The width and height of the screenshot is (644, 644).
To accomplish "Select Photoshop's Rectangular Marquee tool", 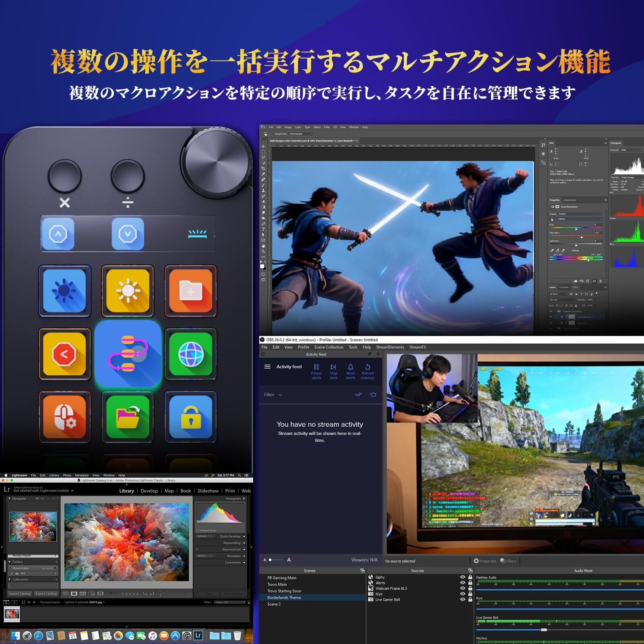I will (263, 152).
